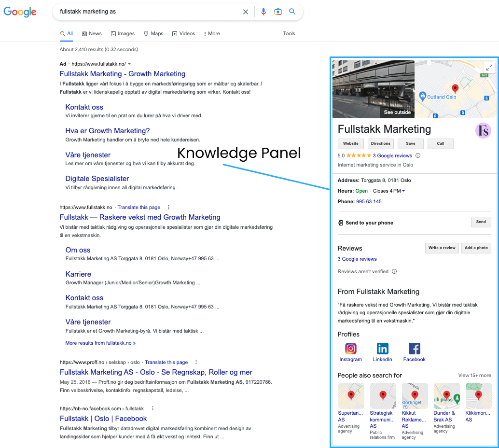Open the Instagram profile icon

coord(350,349)
